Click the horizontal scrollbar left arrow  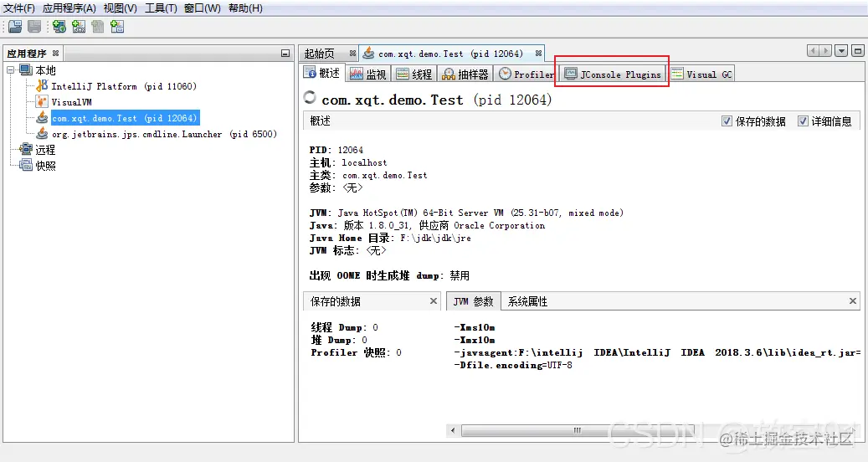453,430
